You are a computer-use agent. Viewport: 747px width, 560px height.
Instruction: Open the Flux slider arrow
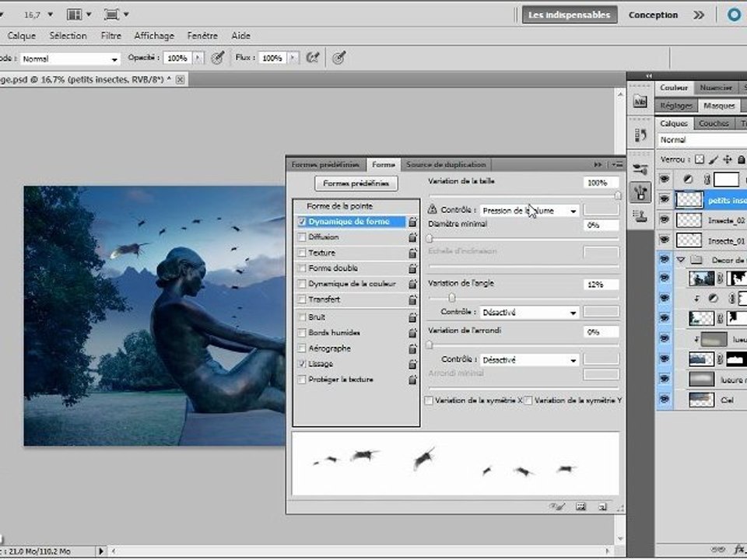tap(293, 58)
